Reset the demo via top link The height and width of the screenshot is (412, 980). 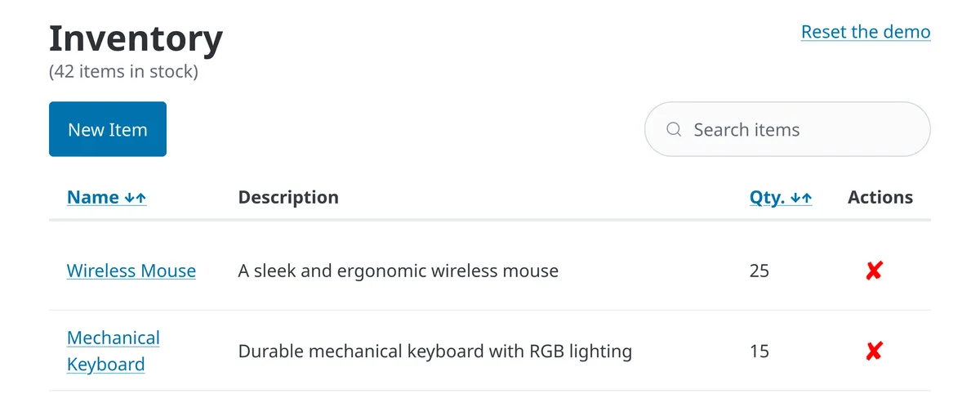coord(866,32)
